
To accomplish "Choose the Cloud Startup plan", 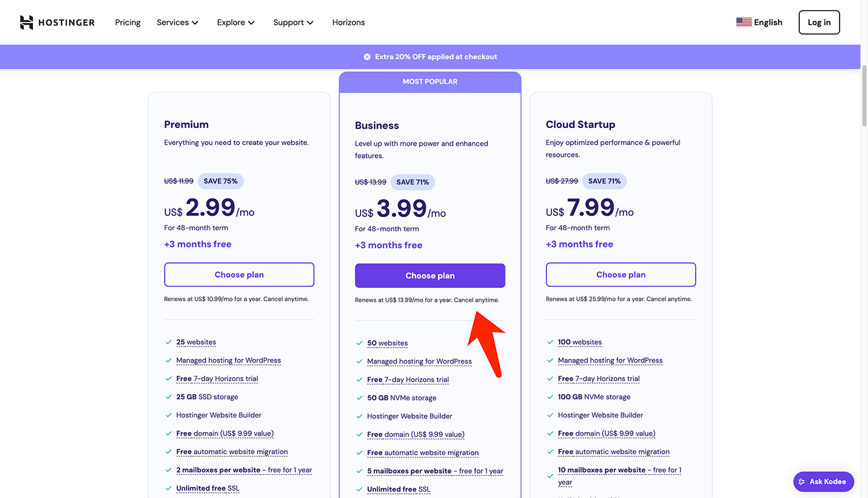I will (x=621, y=275).
